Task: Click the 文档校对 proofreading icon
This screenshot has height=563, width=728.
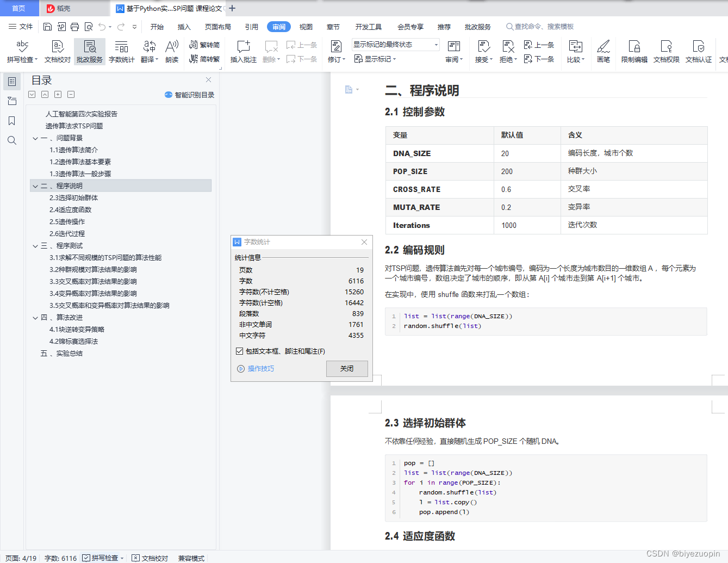Action: pyautogui.click(x=58, y=52)
